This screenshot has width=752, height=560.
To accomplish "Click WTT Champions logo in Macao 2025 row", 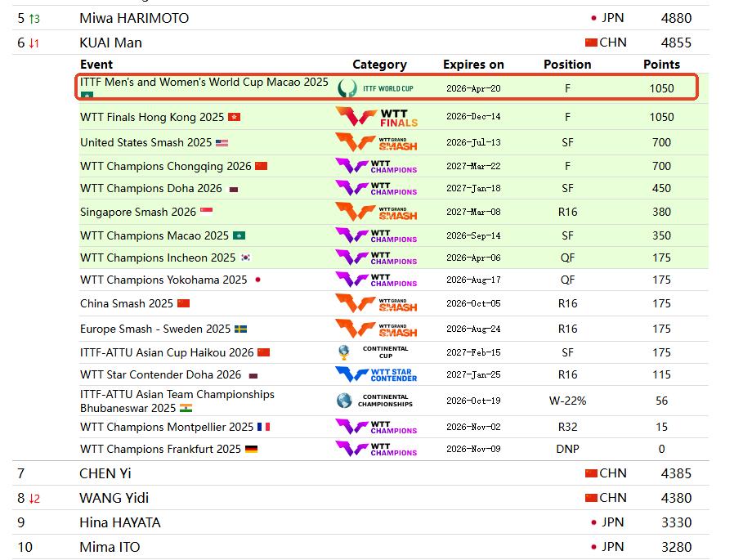I will coord(377,235).
